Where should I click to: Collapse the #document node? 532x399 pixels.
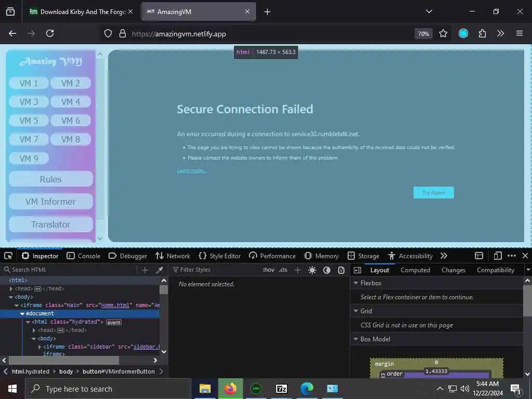[x=22, y=313]
